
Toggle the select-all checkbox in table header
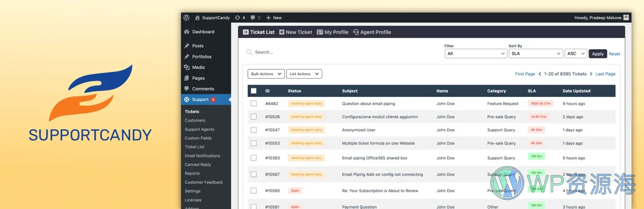(x=254, y=91)
